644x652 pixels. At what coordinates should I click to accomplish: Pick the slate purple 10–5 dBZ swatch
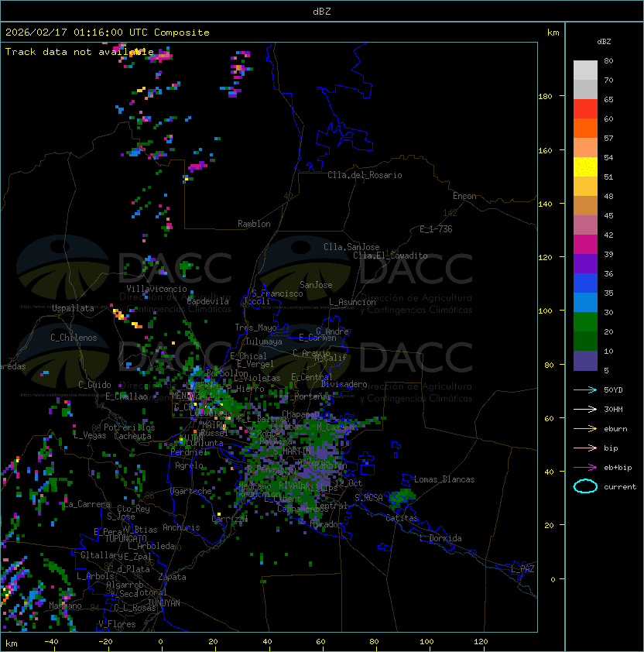click(x=585, y=361)
